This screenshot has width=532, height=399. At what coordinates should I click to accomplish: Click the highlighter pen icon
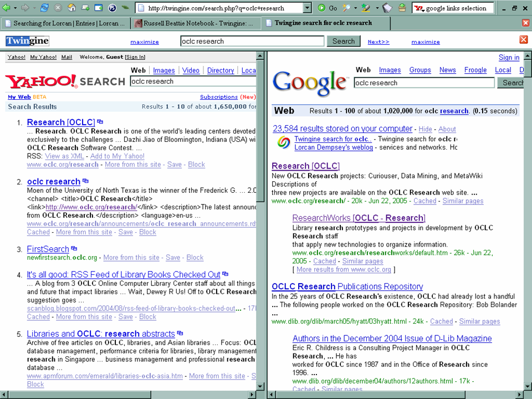[365, 8]
